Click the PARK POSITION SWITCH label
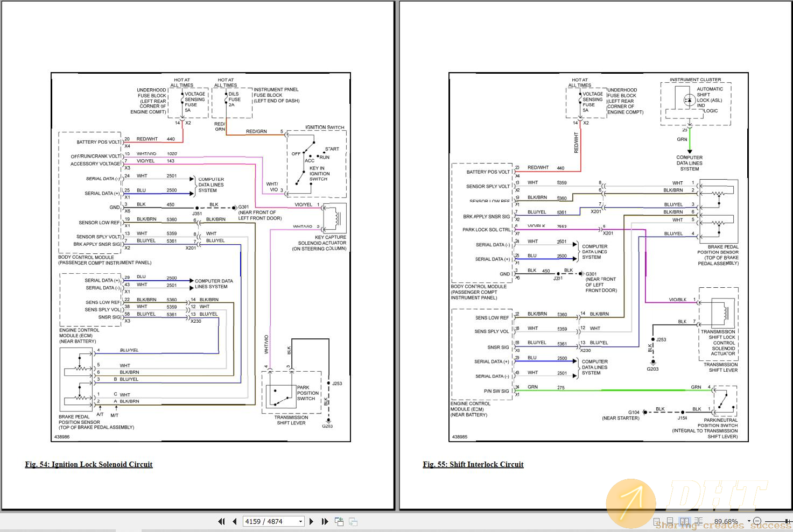Screen dimensions: 793x532 308,393
